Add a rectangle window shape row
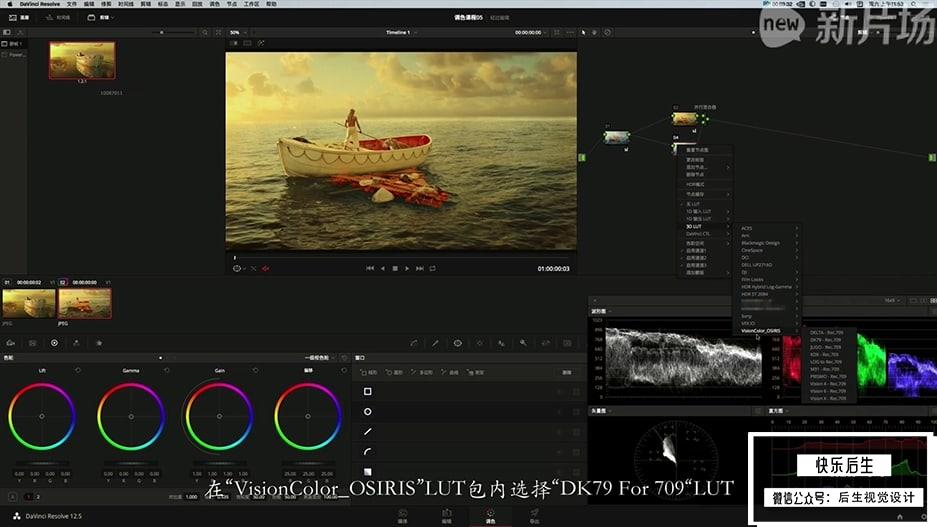The height and width of the screenshot is (527, 937). pyautogui.click(x=368, y=391)
